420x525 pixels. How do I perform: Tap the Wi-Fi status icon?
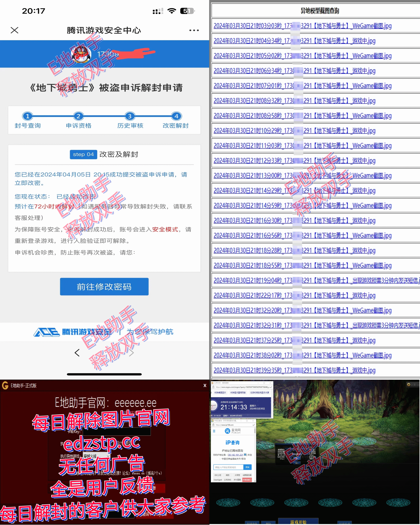pos(172,11)
